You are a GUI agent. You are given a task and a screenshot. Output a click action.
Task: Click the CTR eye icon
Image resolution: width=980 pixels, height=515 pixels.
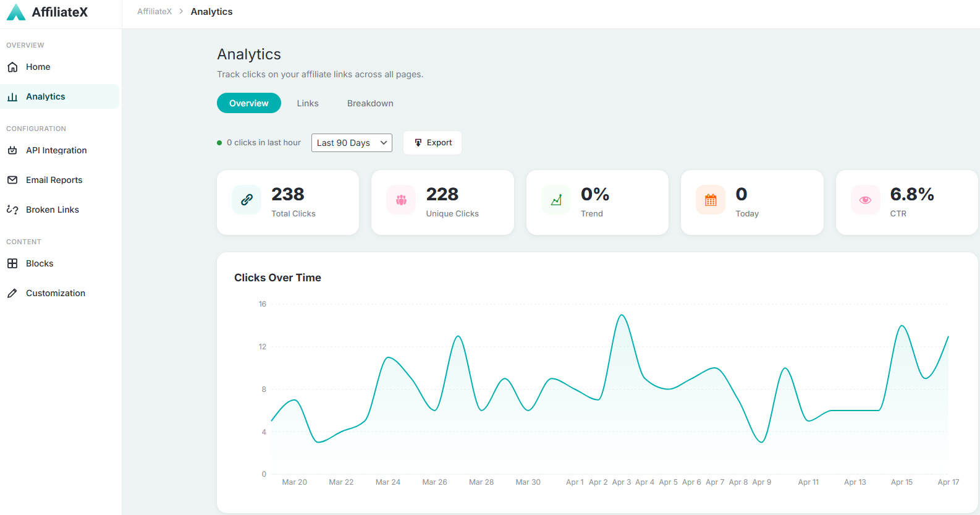[866, 200]
